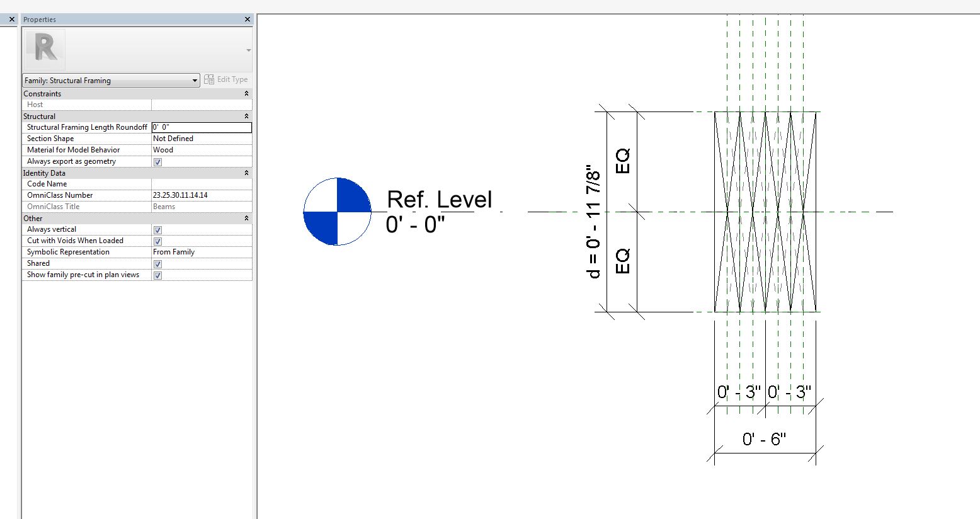Collapse the Other properties section
The width and height of the screenshot is (980, 519).
pyautogui.click(x=246, y=218)
